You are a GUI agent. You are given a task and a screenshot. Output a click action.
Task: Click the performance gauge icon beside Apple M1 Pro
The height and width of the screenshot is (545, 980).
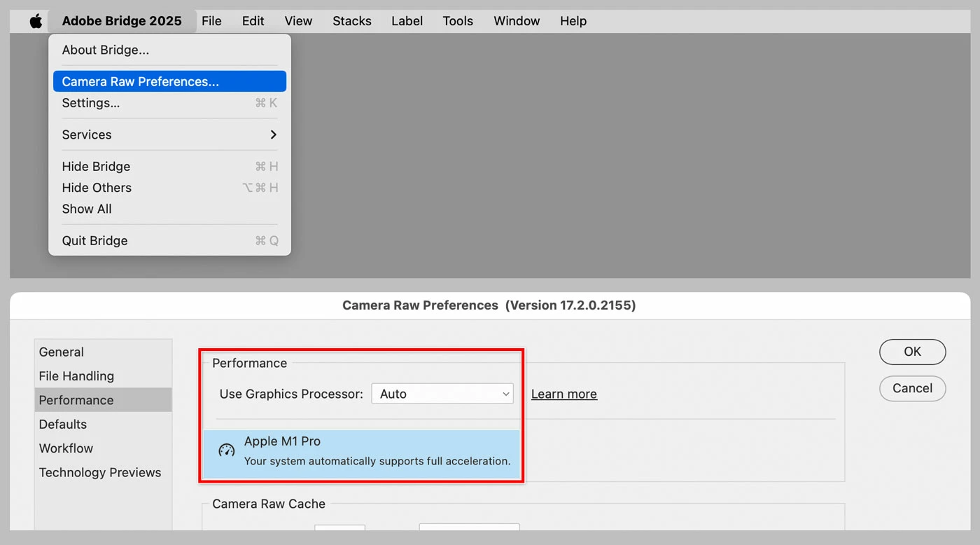(x=227, y=450)
